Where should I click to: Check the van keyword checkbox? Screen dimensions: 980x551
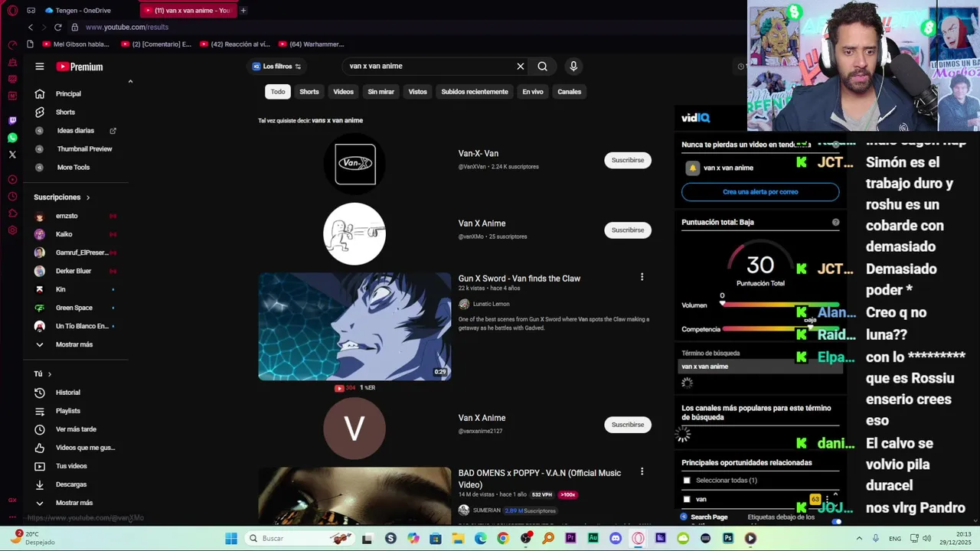point(687,499)
